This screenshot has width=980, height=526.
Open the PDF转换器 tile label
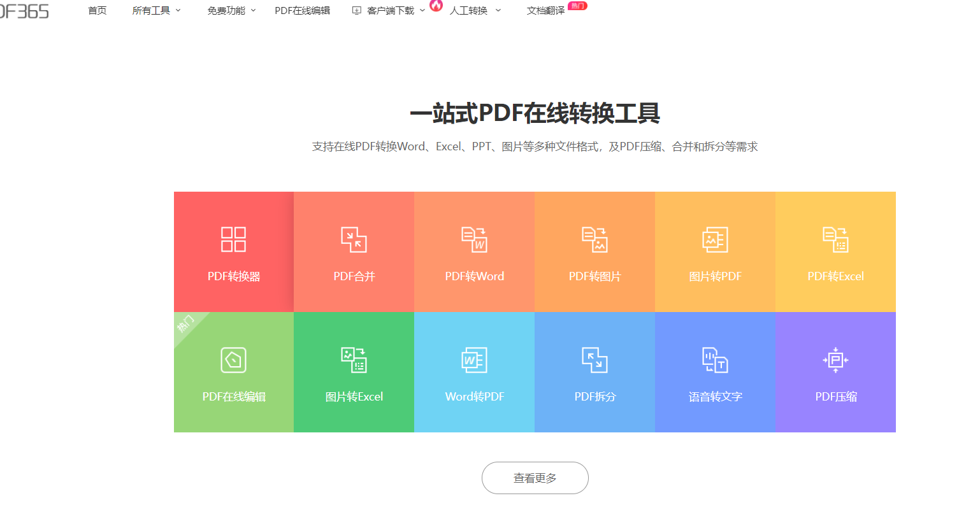[234, 276]
